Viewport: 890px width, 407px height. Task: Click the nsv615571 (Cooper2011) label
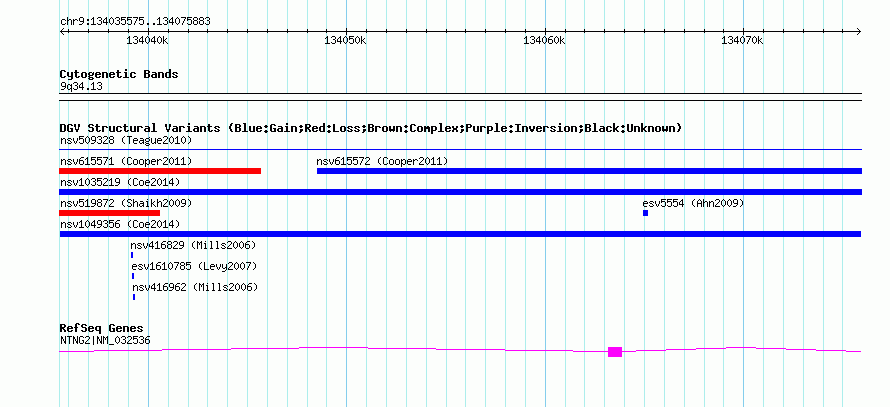pyautogui.click(x=126, y=161)
